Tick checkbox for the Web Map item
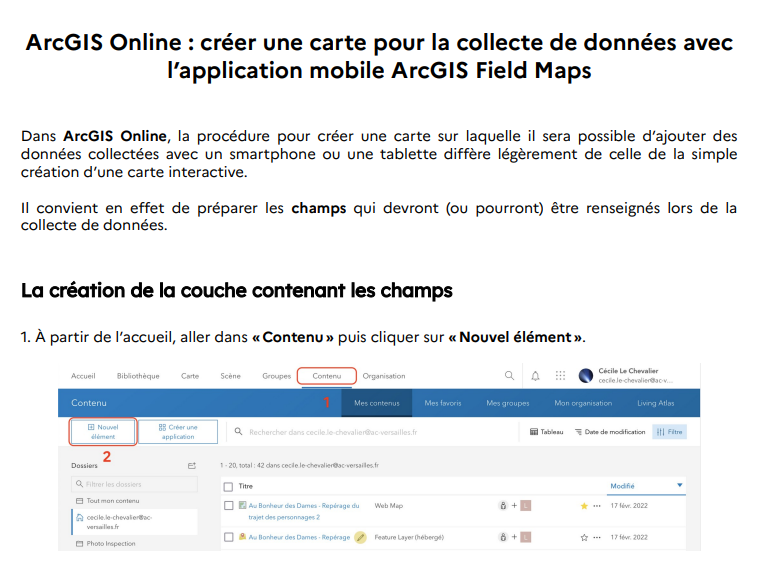The height and width of the screenshot is (576, 766). [229, 506]
